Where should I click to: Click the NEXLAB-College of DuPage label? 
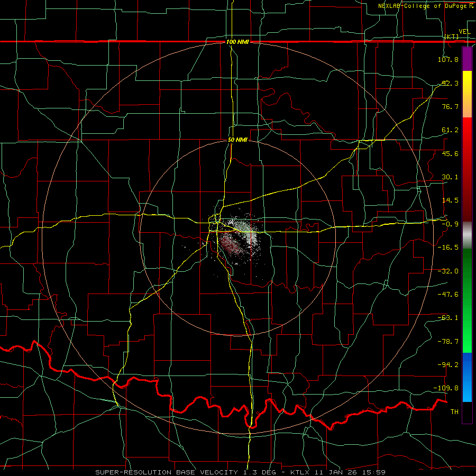point(425,6)
